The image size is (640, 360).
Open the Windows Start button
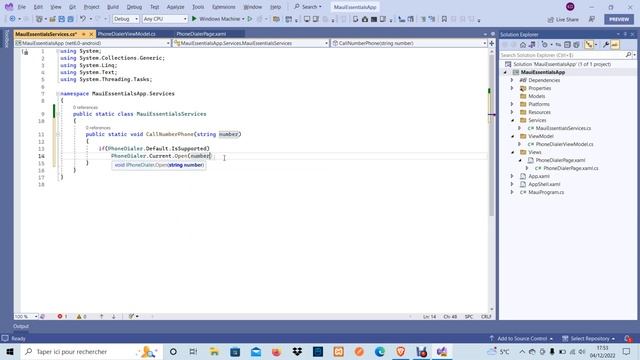pyautogui.click(x=10, y=351)
